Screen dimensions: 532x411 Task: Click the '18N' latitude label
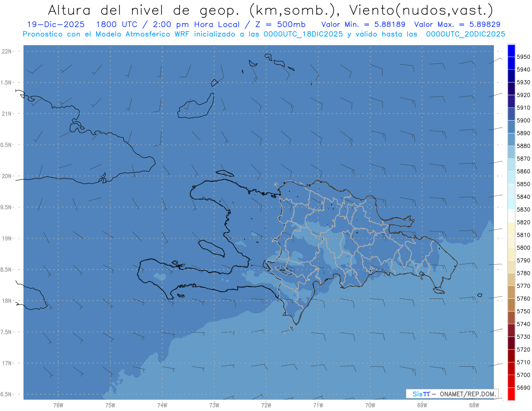(x=7, y=301)
